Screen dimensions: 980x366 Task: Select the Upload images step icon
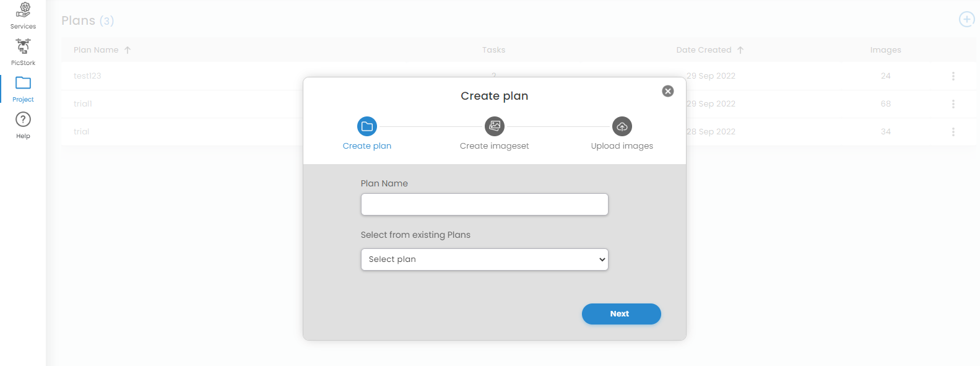pos(622,126)
